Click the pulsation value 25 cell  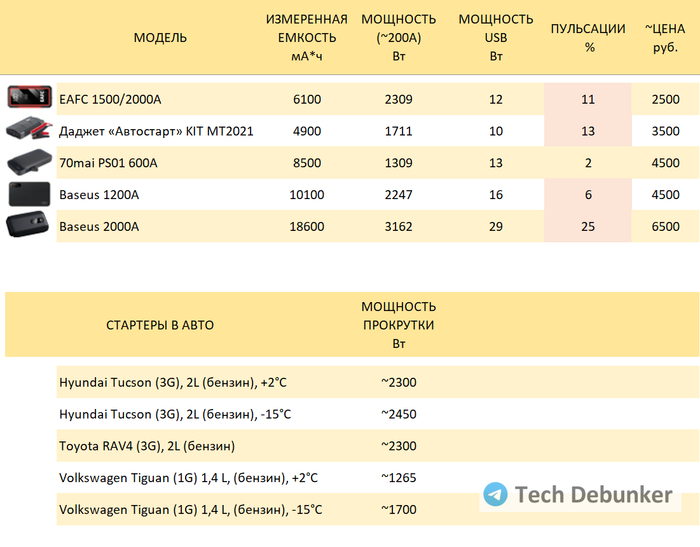[588, 227]
